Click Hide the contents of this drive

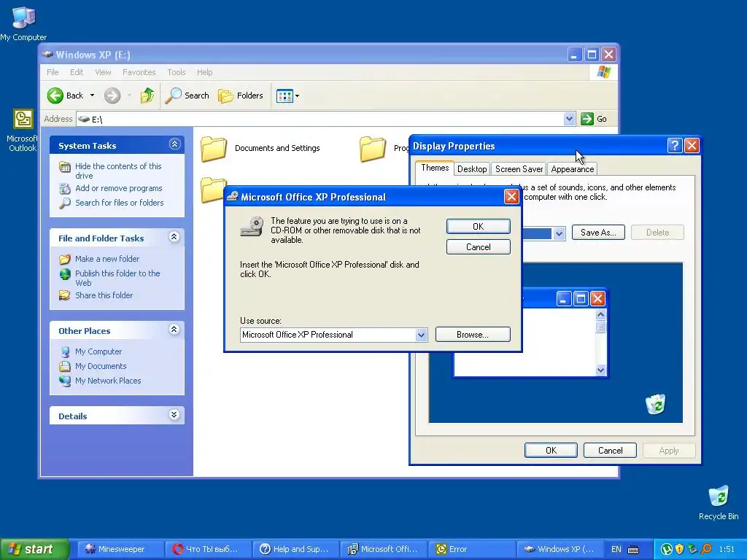[x=118, y=171]
